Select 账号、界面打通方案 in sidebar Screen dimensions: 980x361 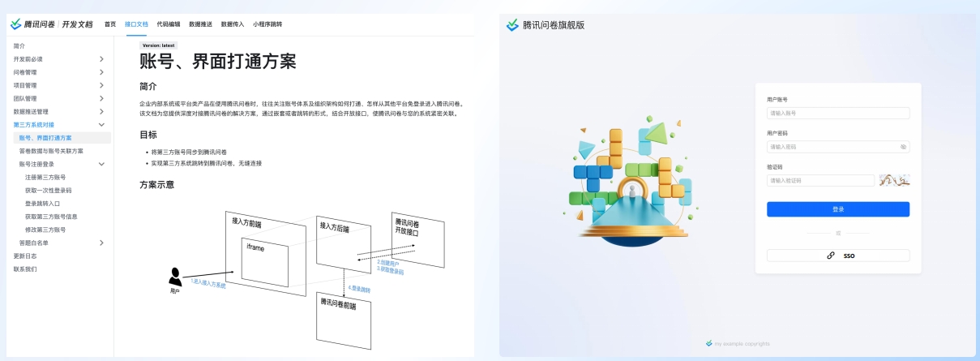pos(61,138)
